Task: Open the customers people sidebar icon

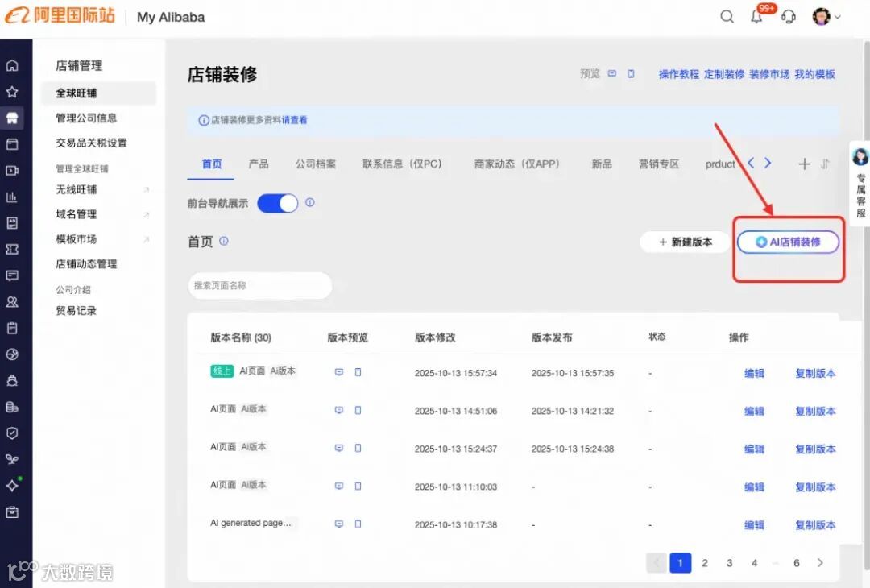Action: [x=12, y=302]
